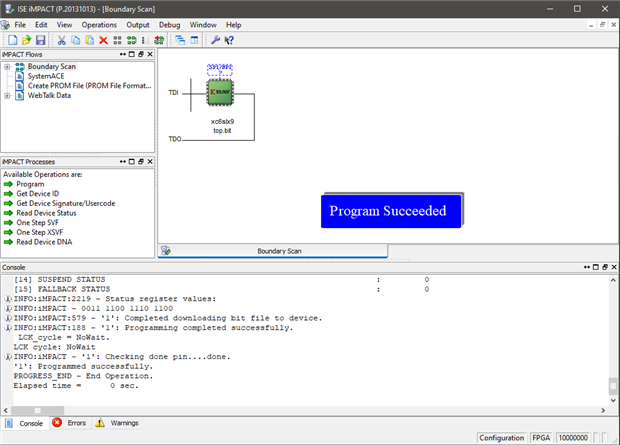Click the Open file toolbar icon
Viewport: 620px width, 445px height.
(26, 40)
